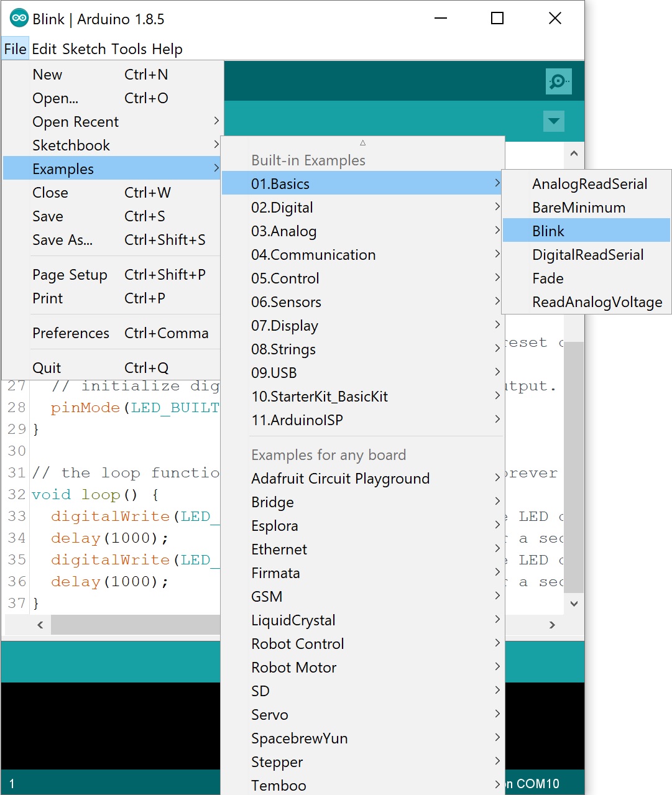The image size is (672, 795).
Task: Click the Arduino logo in title bar
Action: (x=19, y=19)
